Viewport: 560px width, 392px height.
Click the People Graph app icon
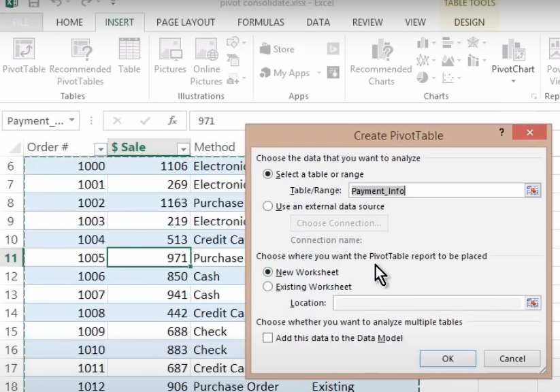click(x=333, y=73)
